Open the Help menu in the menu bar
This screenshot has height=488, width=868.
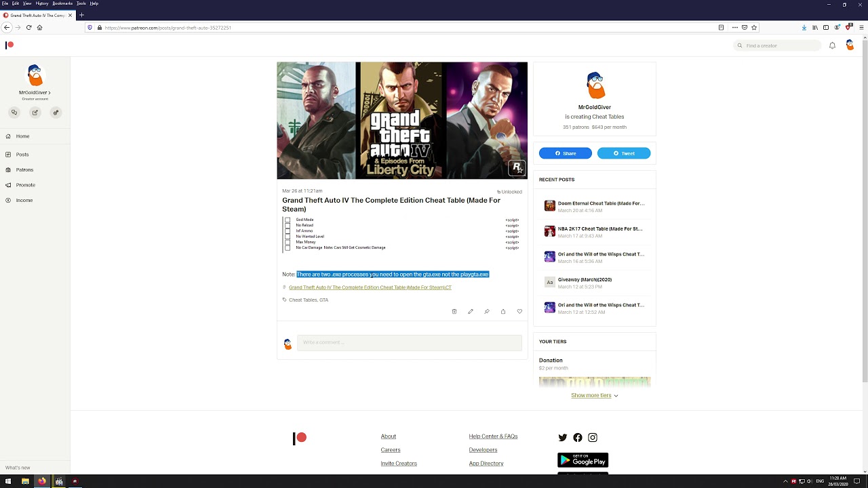pos(94,3)
